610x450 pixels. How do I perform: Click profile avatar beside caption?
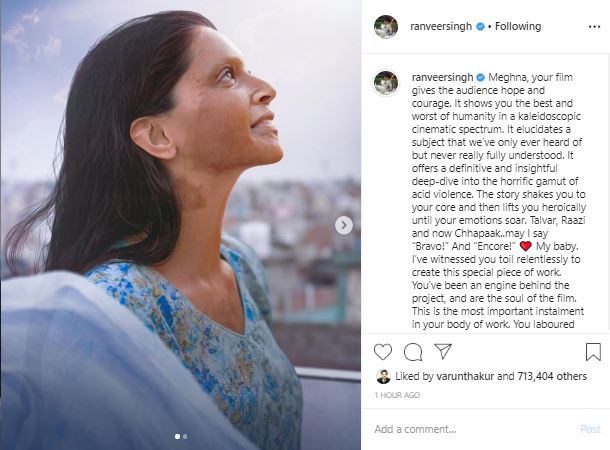[x=386, y=82]
